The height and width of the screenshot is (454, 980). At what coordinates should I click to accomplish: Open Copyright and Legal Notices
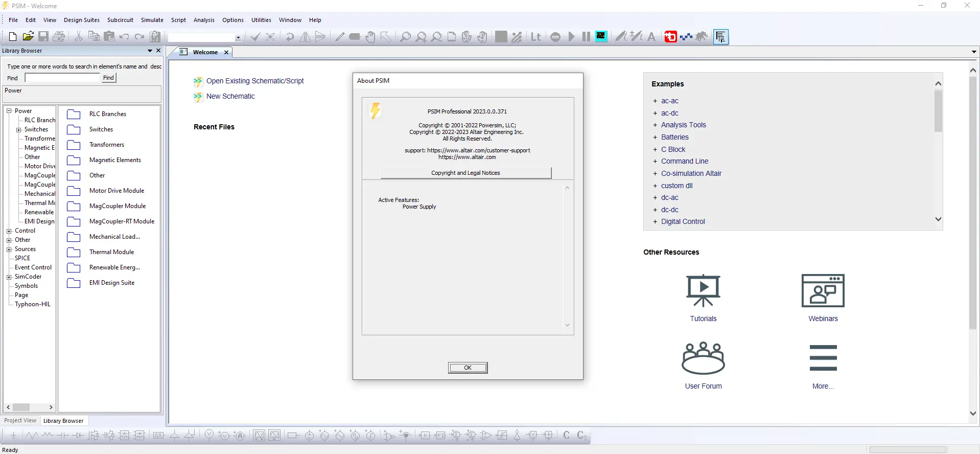(x=465, y=173)
